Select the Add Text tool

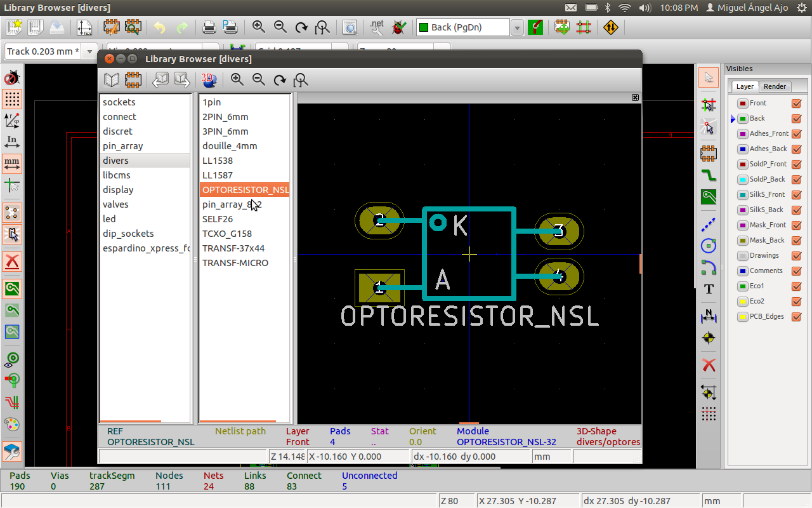(x=709, y=290)
